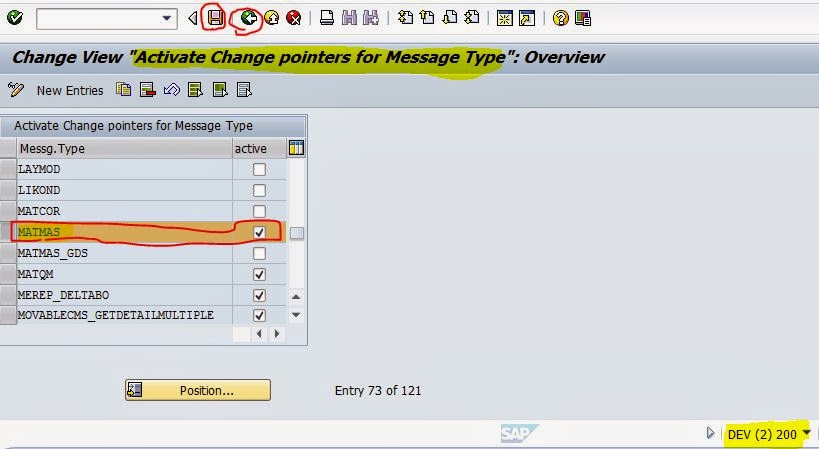Image resolution: width=819 pixels, height=449 pixels.
Task: Click the vertical scrollbar thumb
Action: (x=297, y=233)
